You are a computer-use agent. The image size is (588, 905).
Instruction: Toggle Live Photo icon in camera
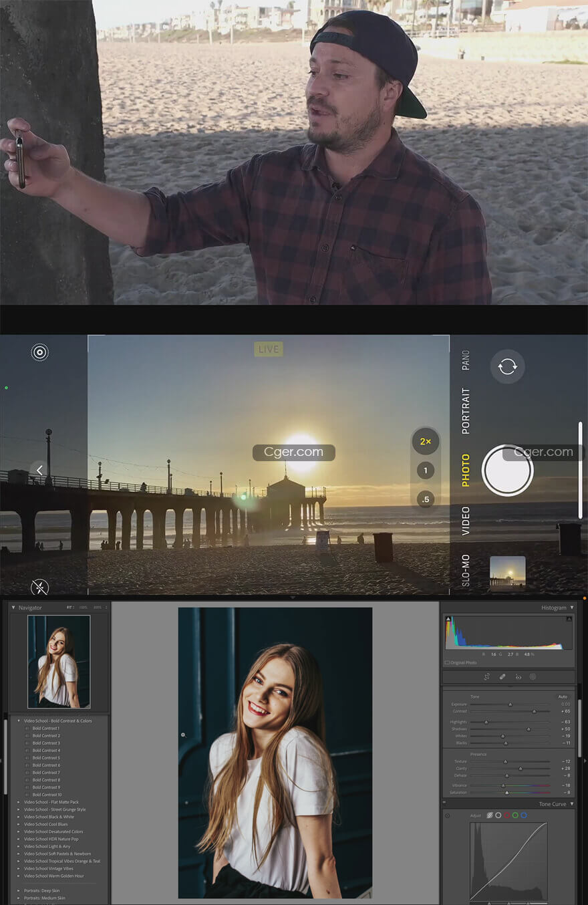(x=40, y=352)
